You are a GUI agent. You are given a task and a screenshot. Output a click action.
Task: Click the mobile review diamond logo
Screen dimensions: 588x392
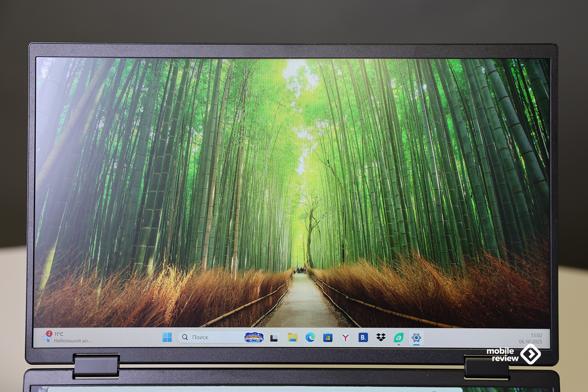click(x=530, y=355)
